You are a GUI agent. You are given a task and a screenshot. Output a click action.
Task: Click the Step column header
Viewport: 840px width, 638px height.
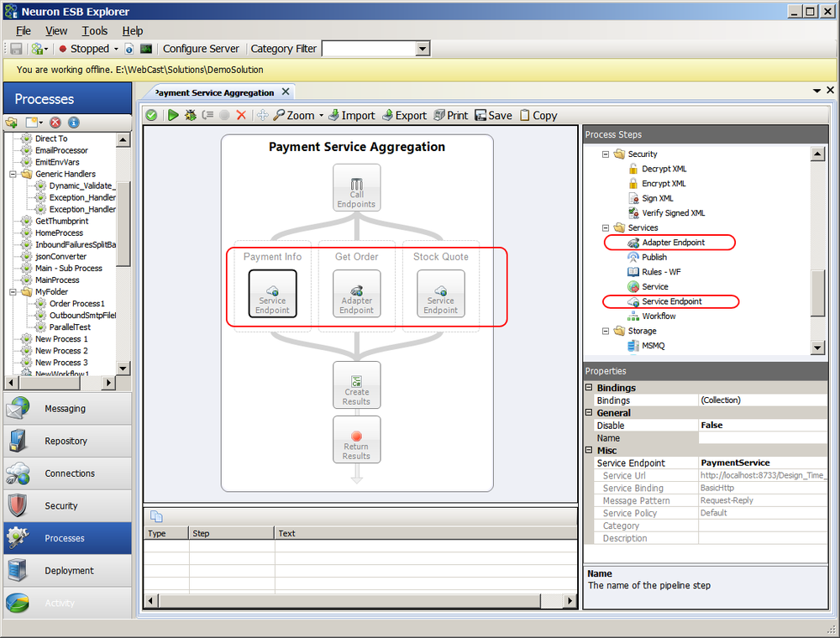pos(232,533)
